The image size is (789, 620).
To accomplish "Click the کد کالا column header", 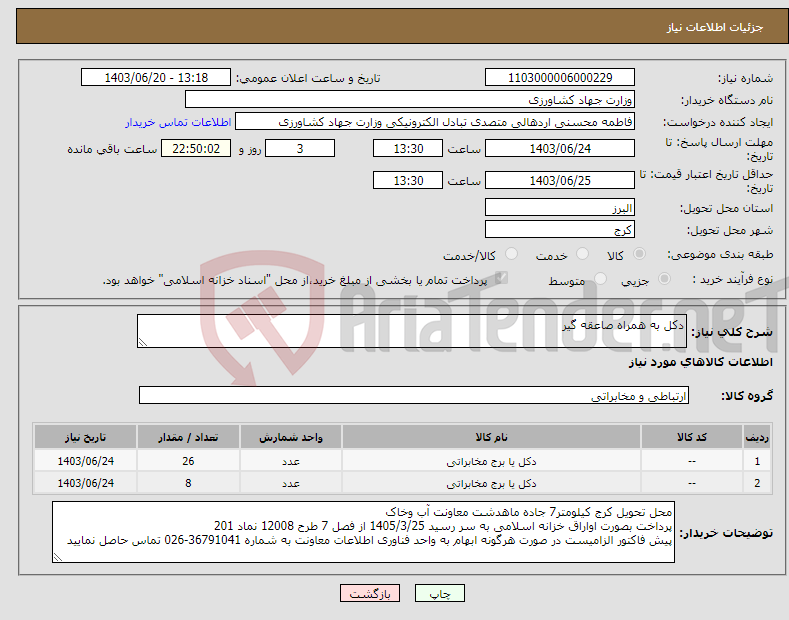I will pyautogui.click(x=692, y=437).
